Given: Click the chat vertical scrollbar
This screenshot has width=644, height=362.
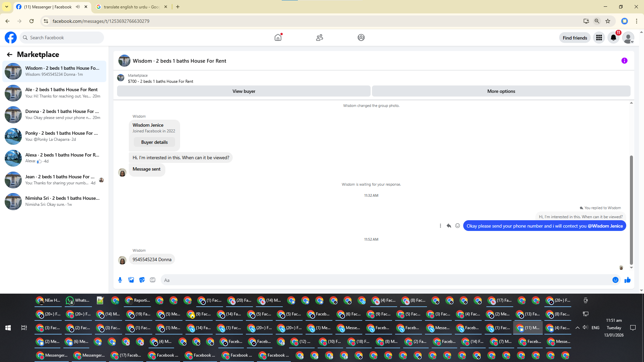Looking at the screenshot, I should (631, 209).
